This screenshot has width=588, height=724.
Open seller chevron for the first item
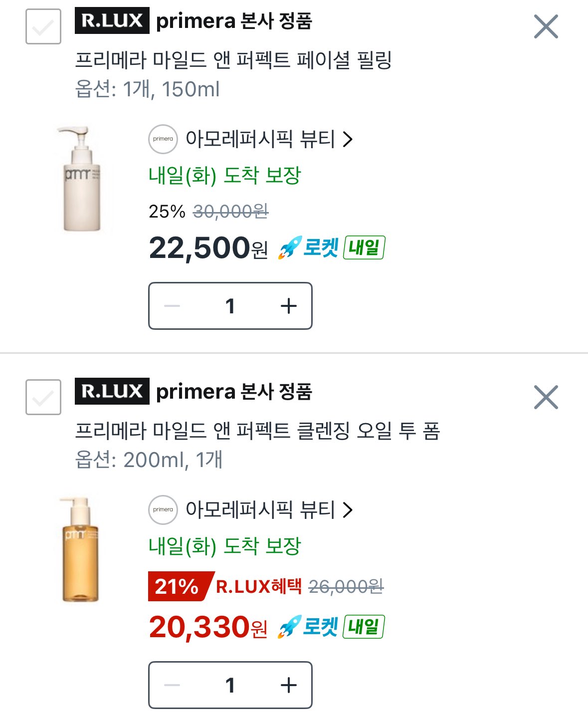348,139
